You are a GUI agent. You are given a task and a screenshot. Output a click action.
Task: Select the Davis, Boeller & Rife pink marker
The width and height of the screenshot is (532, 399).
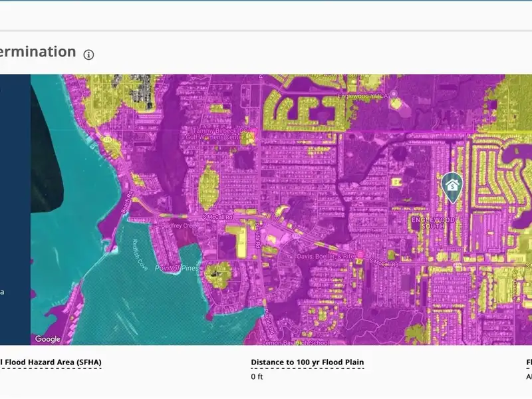click(360, 255)
